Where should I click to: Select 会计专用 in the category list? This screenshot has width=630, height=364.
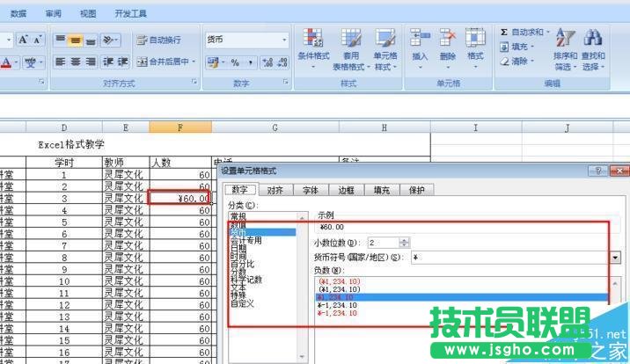246,239
